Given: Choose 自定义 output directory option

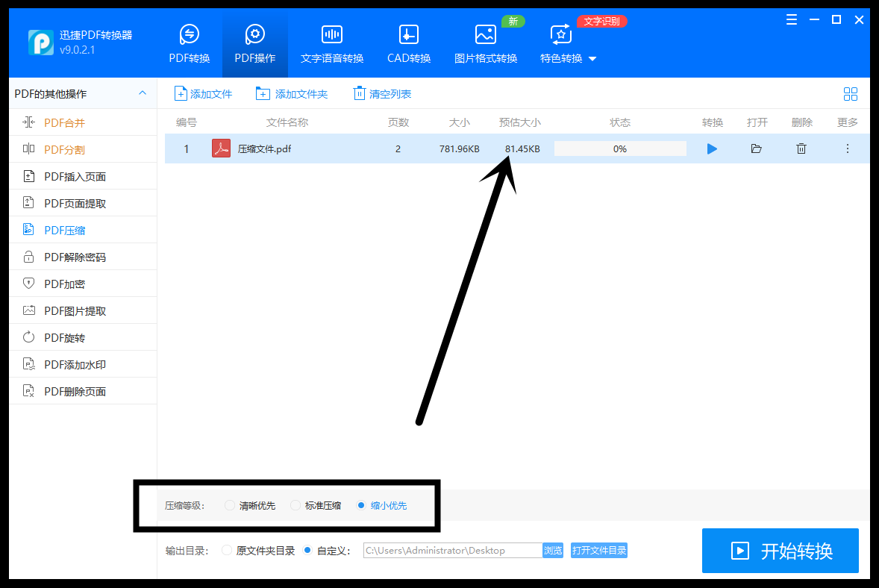Looking at the screenshot, I should click(x=326, y=551).
